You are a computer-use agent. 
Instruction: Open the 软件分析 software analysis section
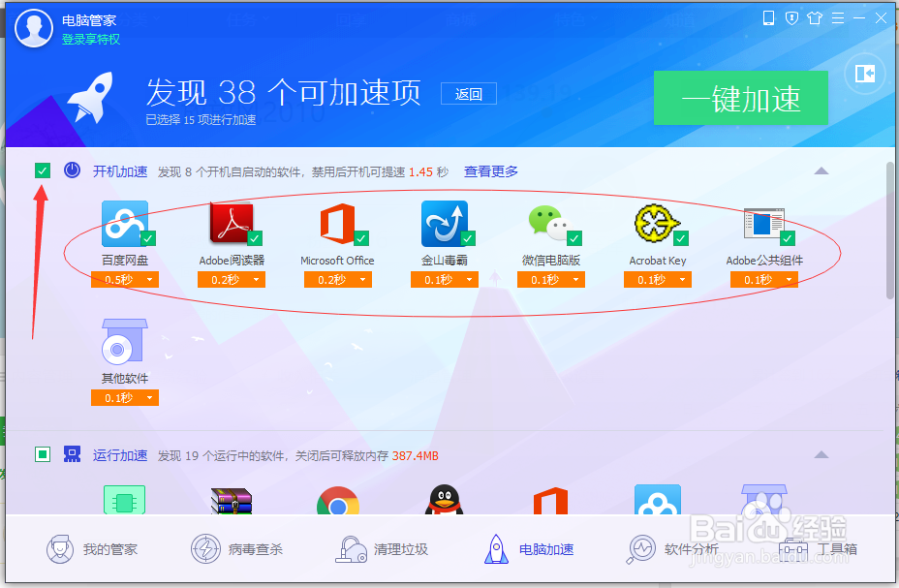[669, 547]
